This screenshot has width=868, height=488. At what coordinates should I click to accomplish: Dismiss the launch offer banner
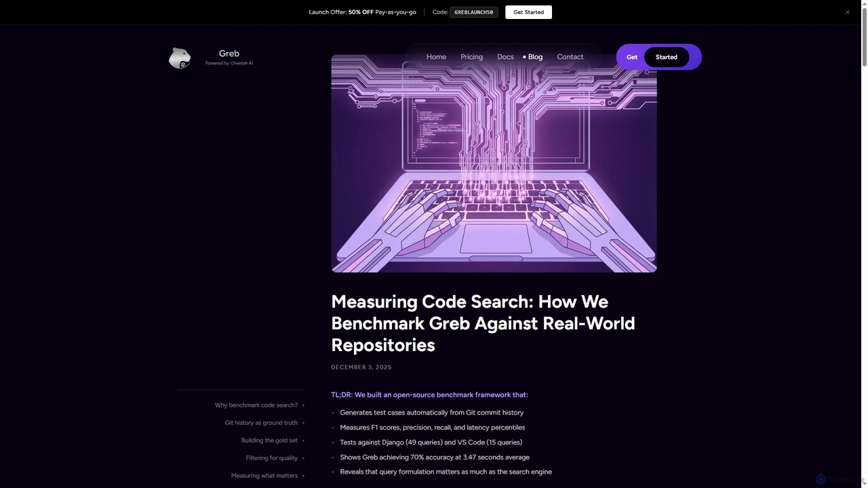pyautogui.click(x=847, y=12)
